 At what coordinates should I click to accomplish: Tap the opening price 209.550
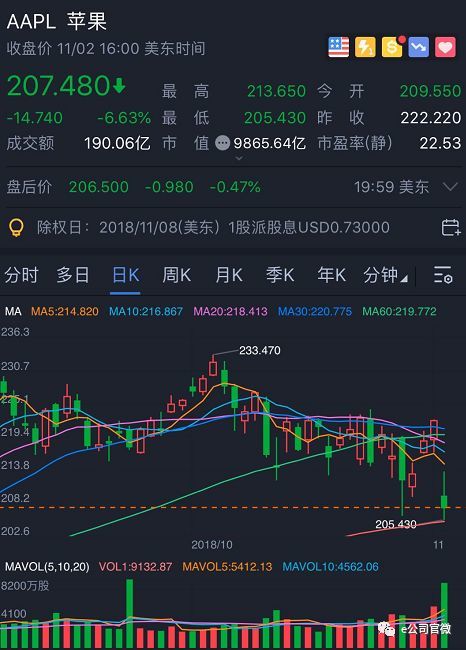pos(430,91)
